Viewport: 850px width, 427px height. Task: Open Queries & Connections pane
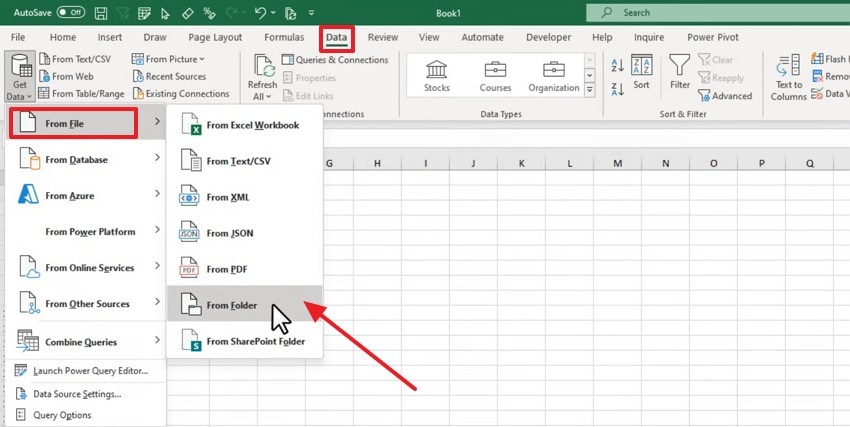(335, 60)
